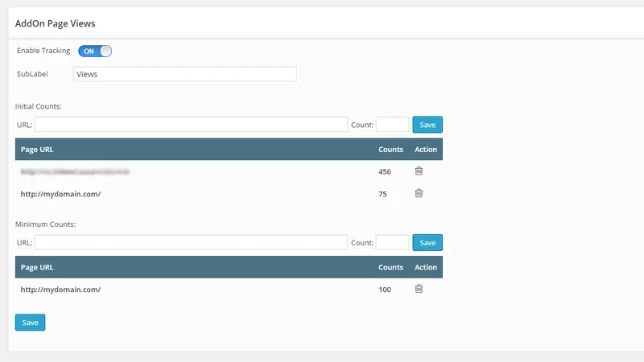The height and width of the screenshot is (362, 644).
Task: Click the Minimum Counts Count field
Action: tap(392, 242)
